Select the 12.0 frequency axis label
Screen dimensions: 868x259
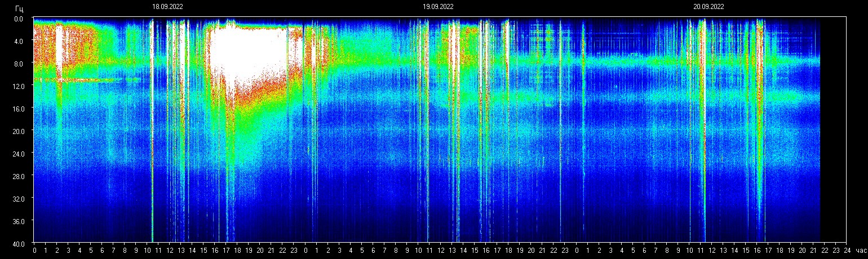click(17, 86)
